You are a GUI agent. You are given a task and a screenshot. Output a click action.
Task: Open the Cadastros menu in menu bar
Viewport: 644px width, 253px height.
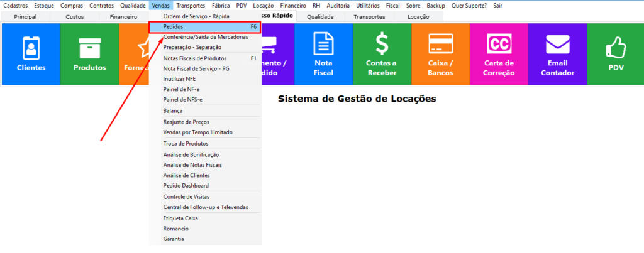tap(16, 5)
